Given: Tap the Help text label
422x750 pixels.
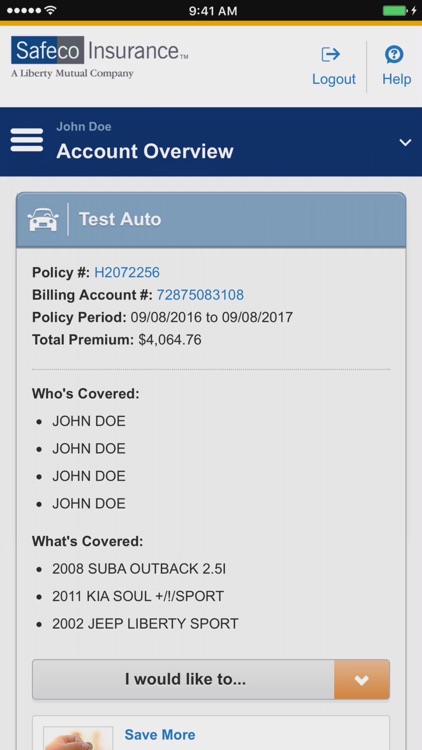Looking at the screenshot, I should (397, 79).
